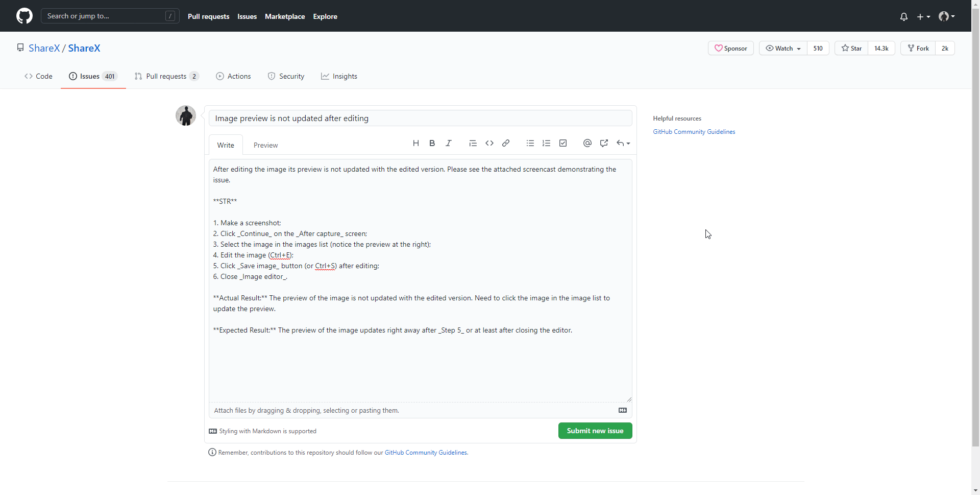Submit new issue
The width and height of the screenshot is (980, 495).
coord(595,431)
